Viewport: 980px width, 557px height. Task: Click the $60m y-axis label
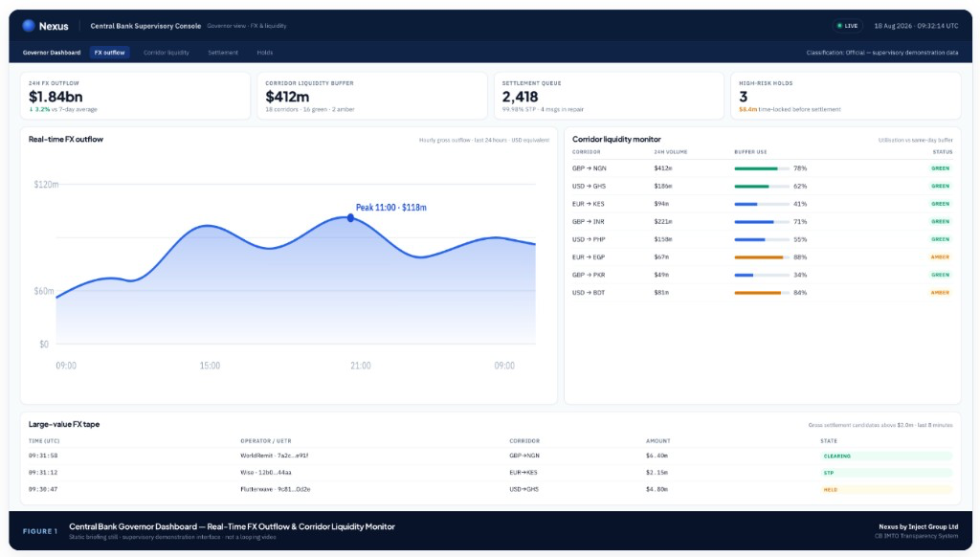click(44, 291)
